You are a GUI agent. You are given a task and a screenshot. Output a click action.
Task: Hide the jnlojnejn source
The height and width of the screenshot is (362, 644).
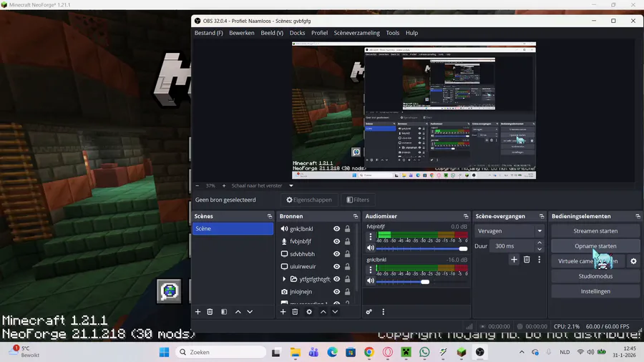point(337,292)
